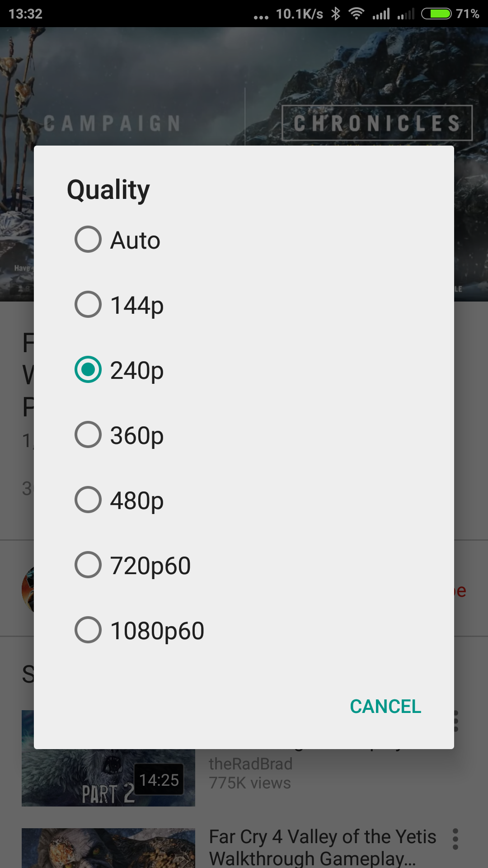Open the PART 2 video thumbnail
This screenshot has height=868, width=488.
click(108, 778)
